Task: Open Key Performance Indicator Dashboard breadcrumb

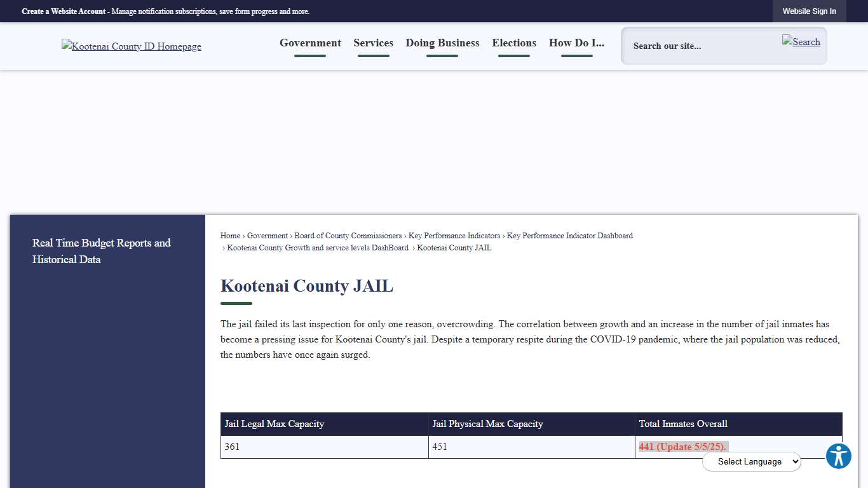Action: point(569,236)
